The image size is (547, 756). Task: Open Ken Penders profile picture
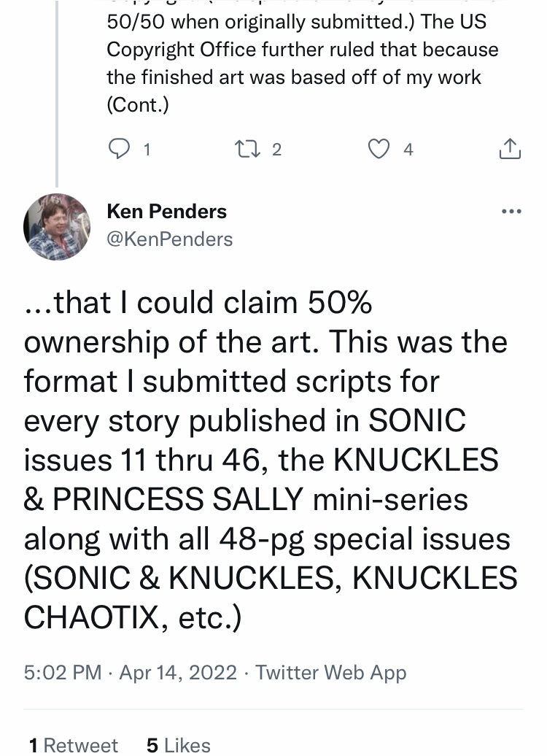click(57, 227)
